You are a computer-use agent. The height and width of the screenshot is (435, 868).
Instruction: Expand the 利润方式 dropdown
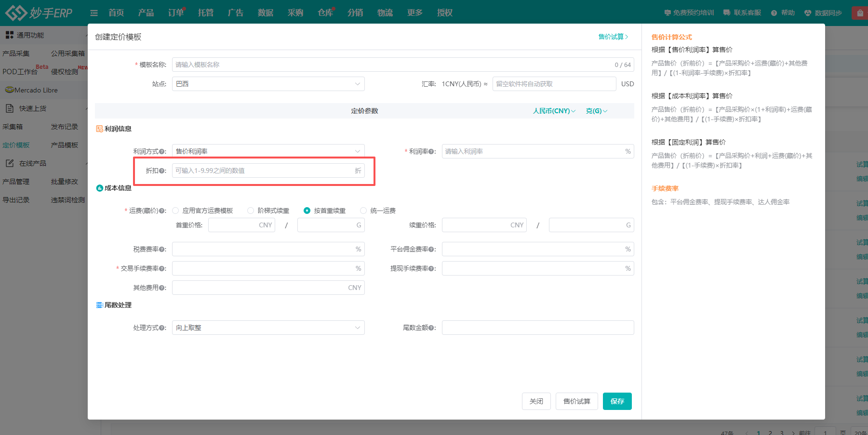(x=268, y=151)
